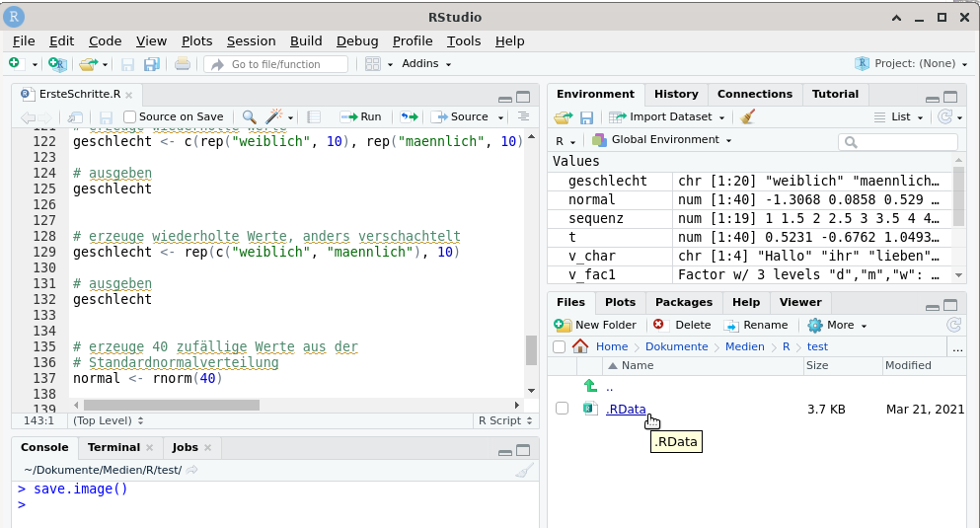
Task: Click the Go to file/function field
Action: [275, 64]
